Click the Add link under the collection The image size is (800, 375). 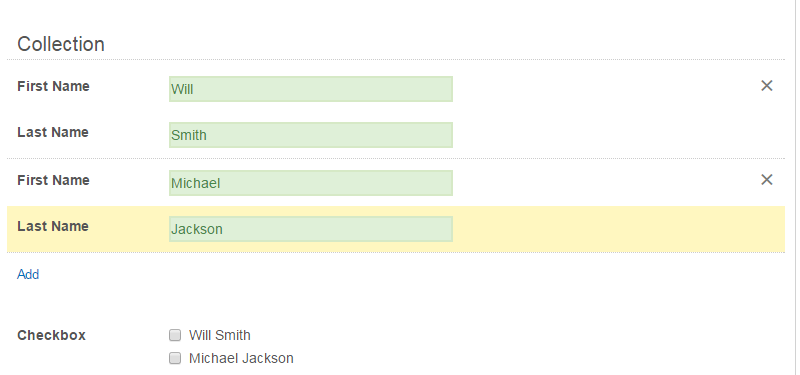click(28, 274)
